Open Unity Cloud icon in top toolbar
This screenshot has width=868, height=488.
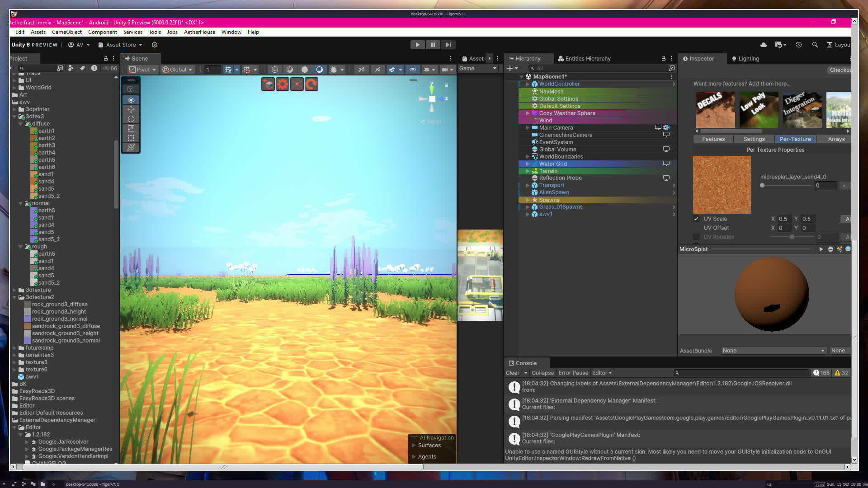(x=764, y=45)
